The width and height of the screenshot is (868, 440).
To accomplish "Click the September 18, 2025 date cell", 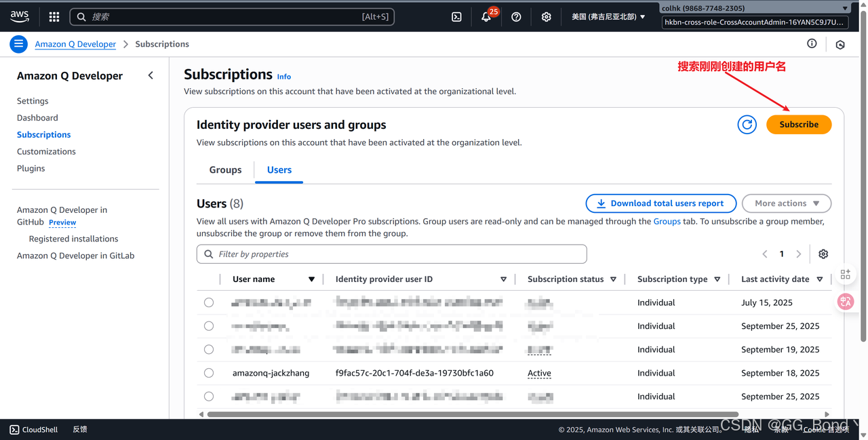I will [x=780, y=373].
